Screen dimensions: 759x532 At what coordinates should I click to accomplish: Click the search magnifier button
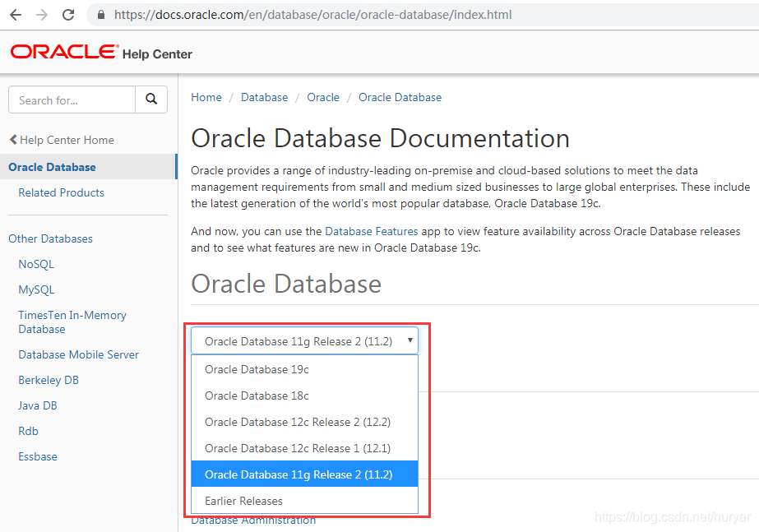pyautogui.click(x=151, y=99)
